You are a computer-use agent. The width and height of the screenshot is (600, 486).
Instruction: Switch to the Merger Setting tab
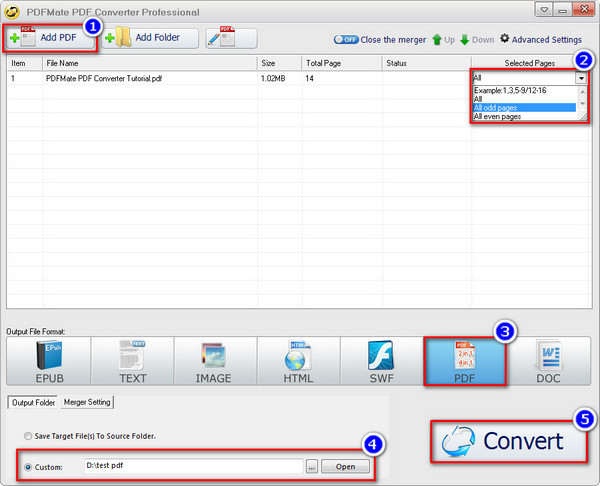pos(87,402)
